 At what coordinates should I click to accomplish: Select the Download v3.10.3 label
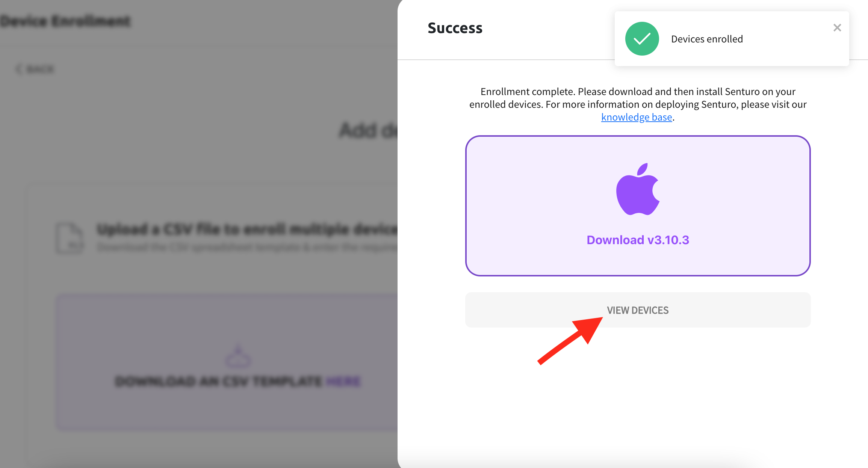[638, 240]
